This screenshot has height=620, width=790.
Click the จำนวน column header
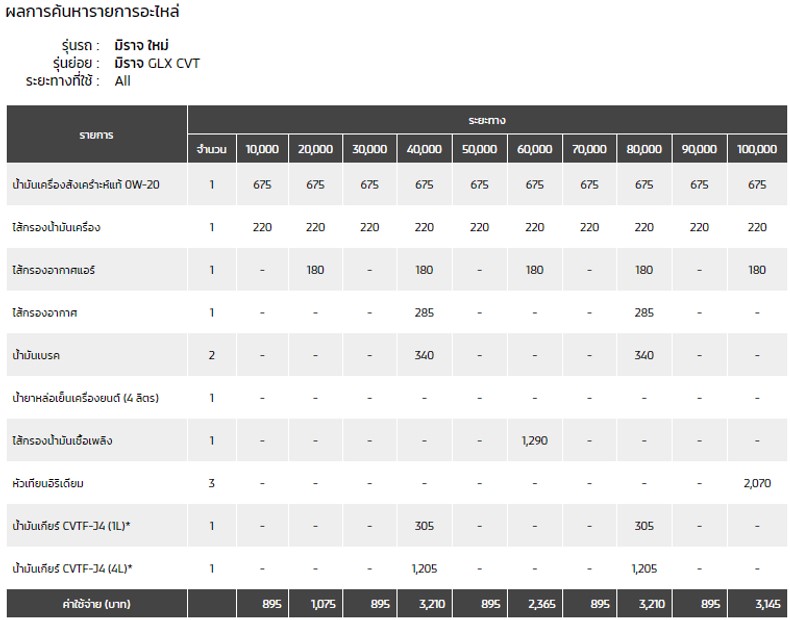point(212,149)
